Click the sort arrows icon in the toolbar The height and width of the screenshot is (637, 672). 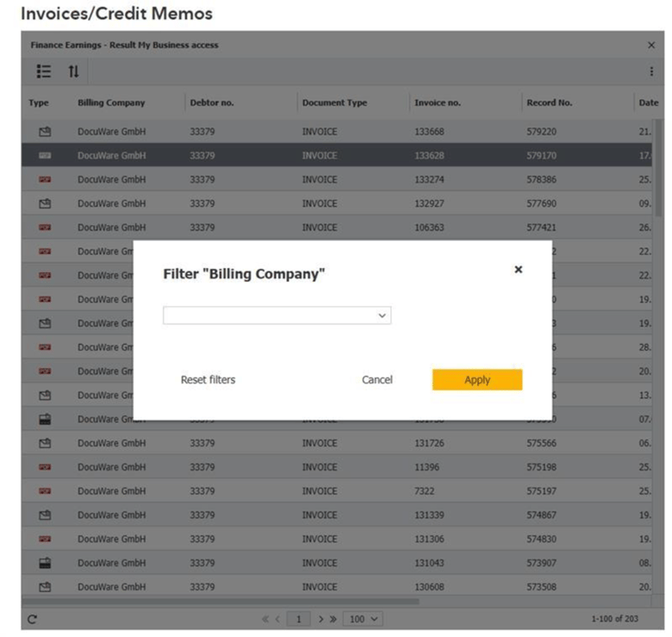73,72
